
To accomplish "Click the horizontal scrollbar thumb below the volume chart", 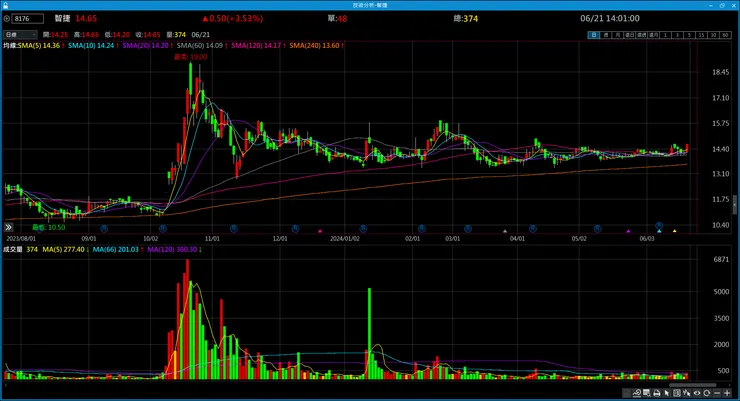I will [692, 385].
